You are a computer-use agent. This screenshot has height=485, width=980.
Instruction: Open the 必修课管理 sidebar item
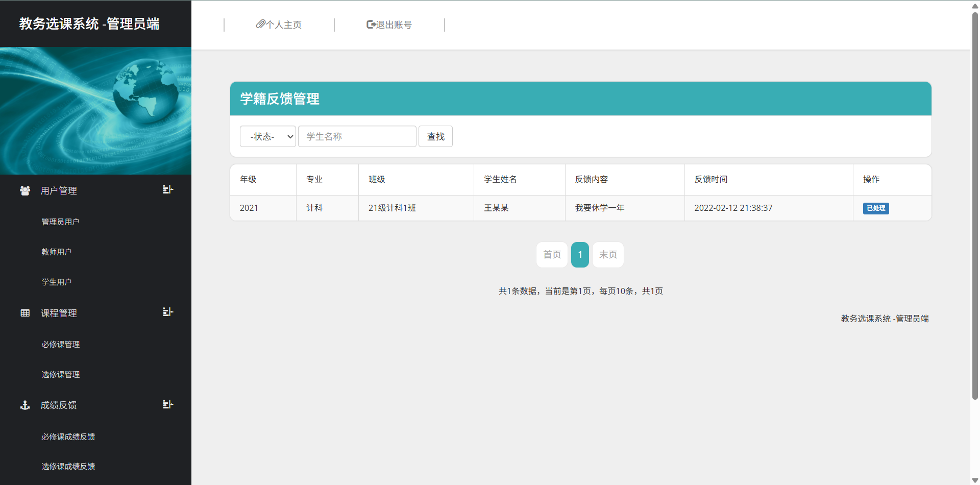(61, 344)
